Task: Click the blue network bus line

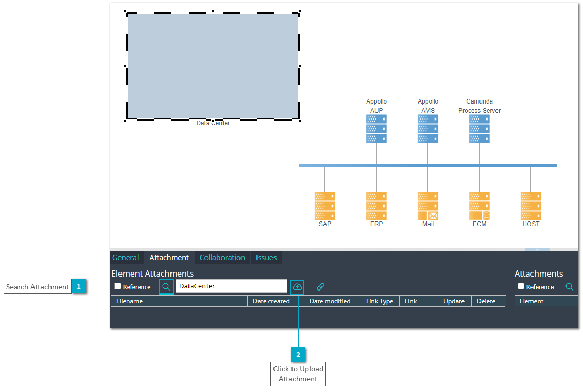Action: point(428,166)
